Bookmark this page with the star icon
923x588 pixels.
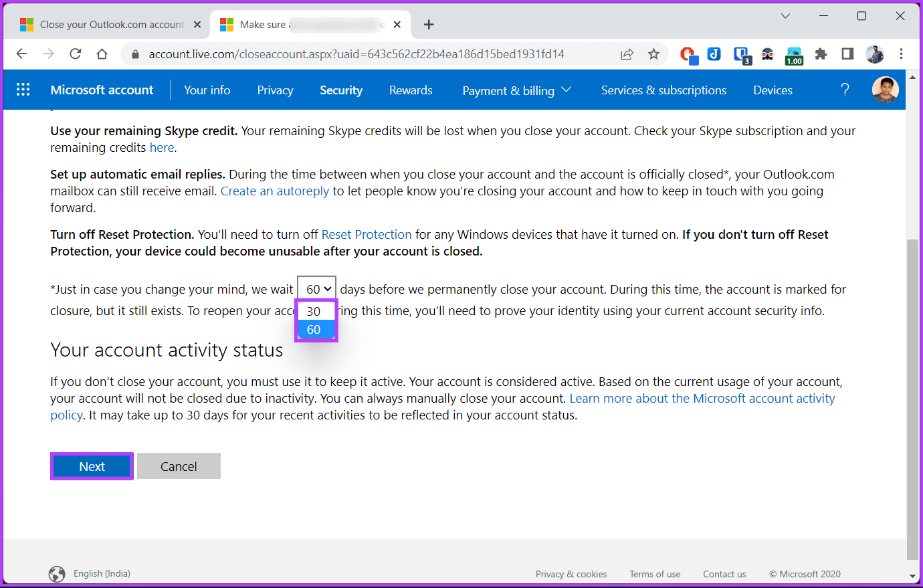point(653,54)
